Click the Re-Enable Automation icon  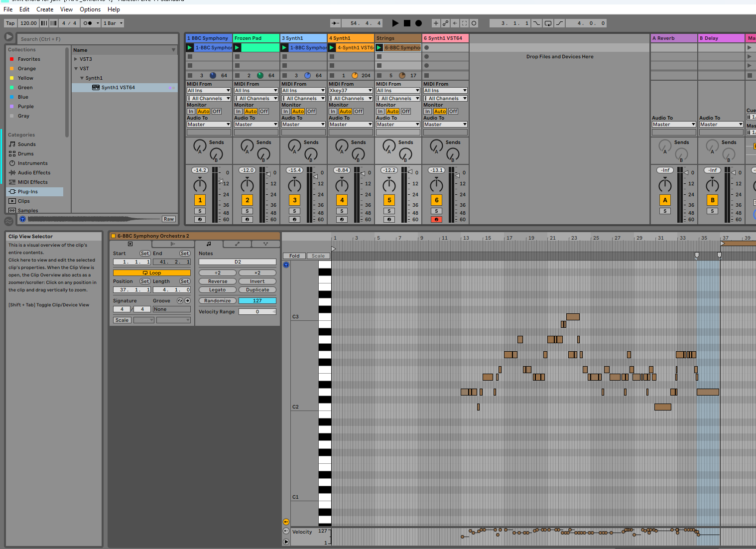[455, 23]
